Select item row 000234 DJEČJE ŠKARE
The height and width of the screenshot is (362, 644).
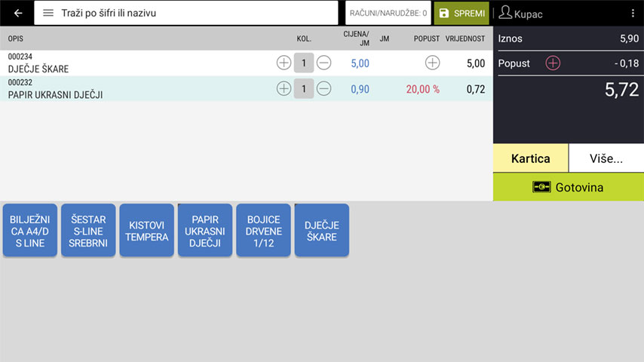point(247,63)
